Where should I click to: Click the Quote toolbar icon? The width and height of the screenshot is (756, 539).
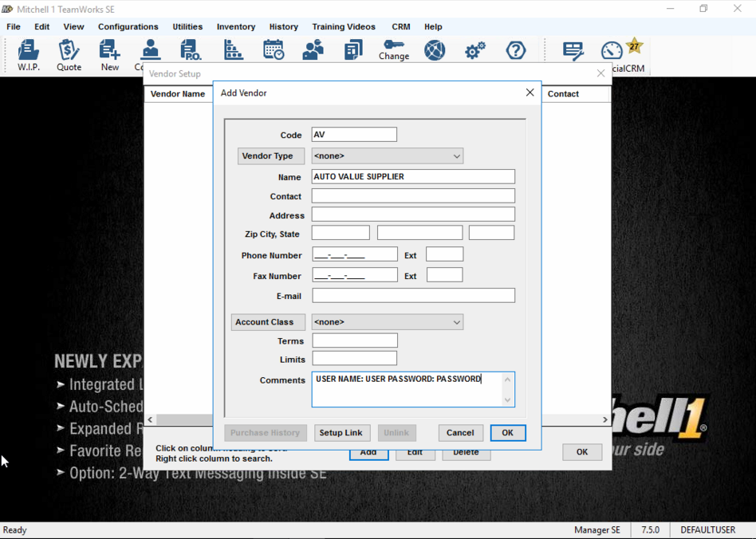pyautogui.click(x=69, y=54)
